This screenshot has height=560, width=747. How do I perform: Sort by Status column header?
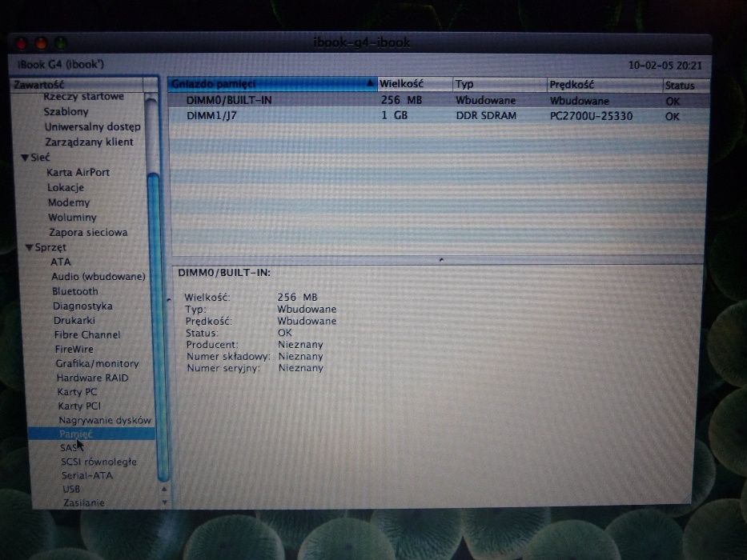click(685, 86)
